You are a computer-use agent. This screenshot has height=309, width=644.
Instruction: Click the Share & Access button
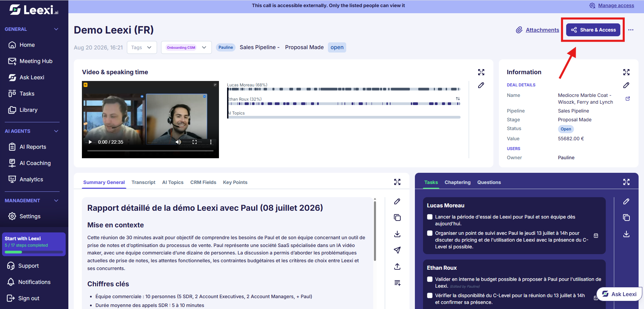593,30
